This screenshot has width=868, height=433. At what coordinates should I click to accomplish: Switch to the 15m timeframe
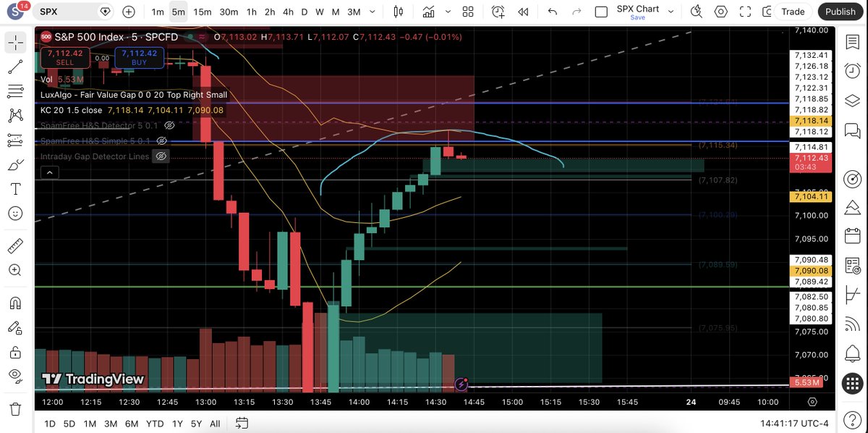[202, 12]
